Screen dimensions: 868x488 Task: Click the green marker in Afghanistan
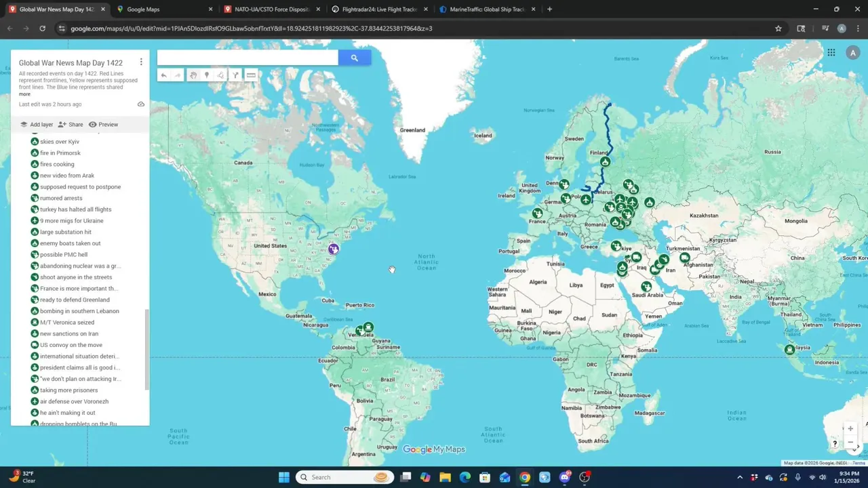(685, 258)
